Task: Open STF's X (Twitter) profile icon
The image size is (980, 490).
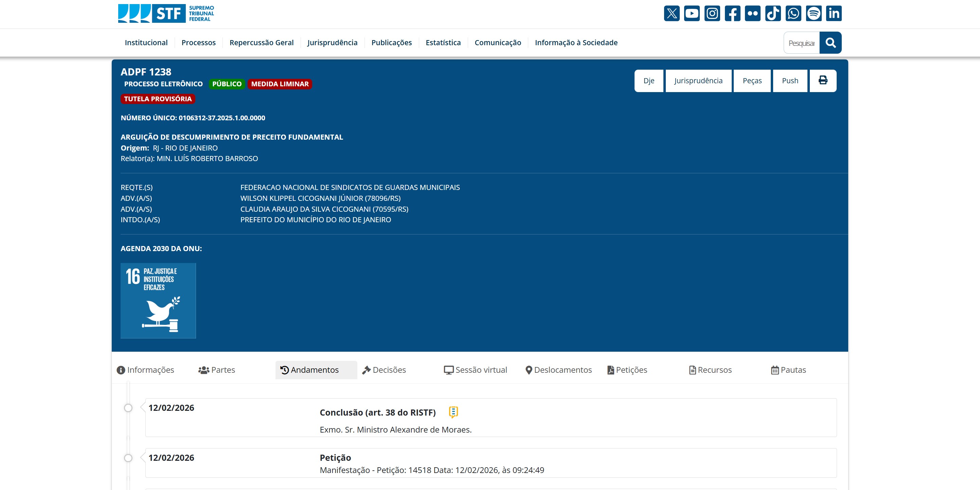Action: [x=672, y=13]
